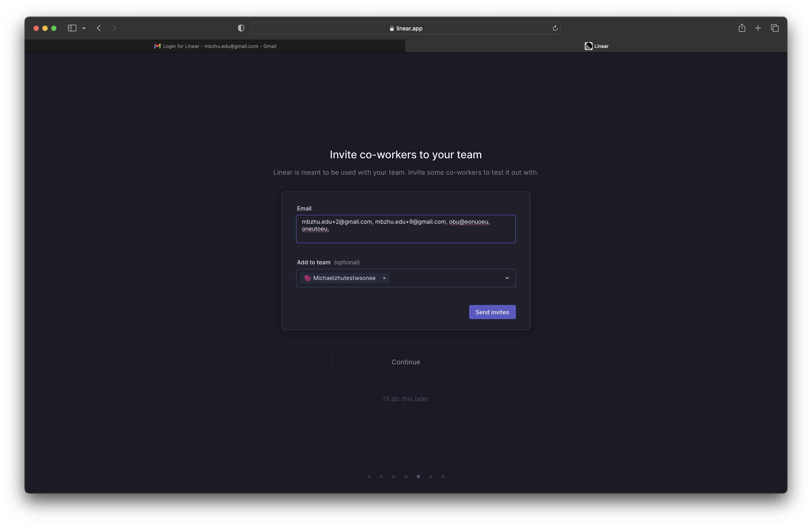812x526 pixels.
Task: Click the forward navigation arrow
Action: click(114, 28)
